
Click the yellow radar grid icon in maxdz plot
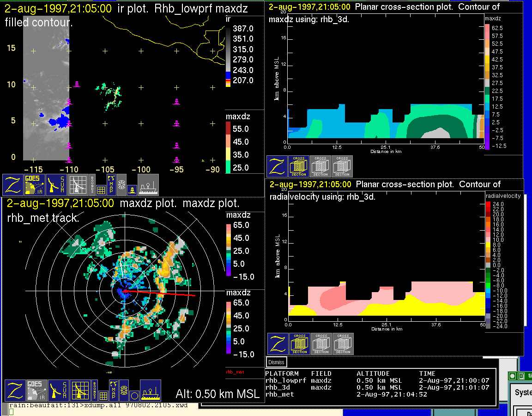point(80,391)
